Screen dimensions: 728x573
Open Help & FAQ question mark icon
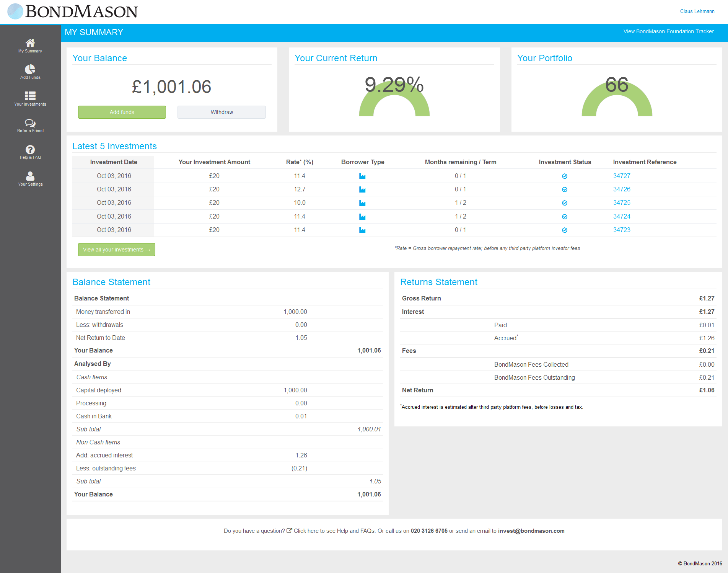(30, 150)
